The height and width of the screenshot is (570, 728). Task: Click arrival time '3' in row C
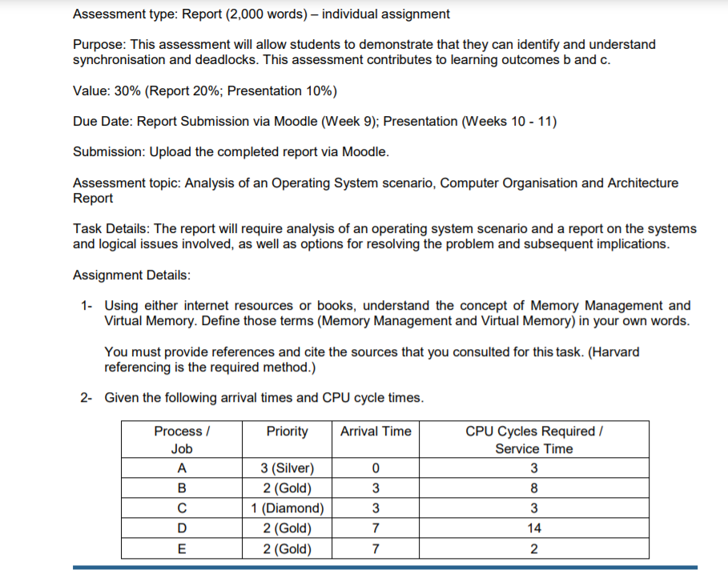coord(376,508)
